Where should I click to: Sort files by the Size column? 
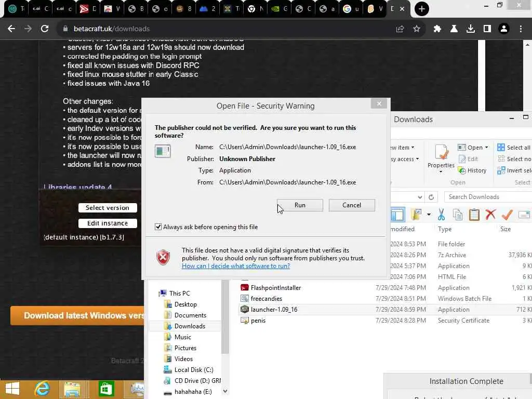(505, 229)
